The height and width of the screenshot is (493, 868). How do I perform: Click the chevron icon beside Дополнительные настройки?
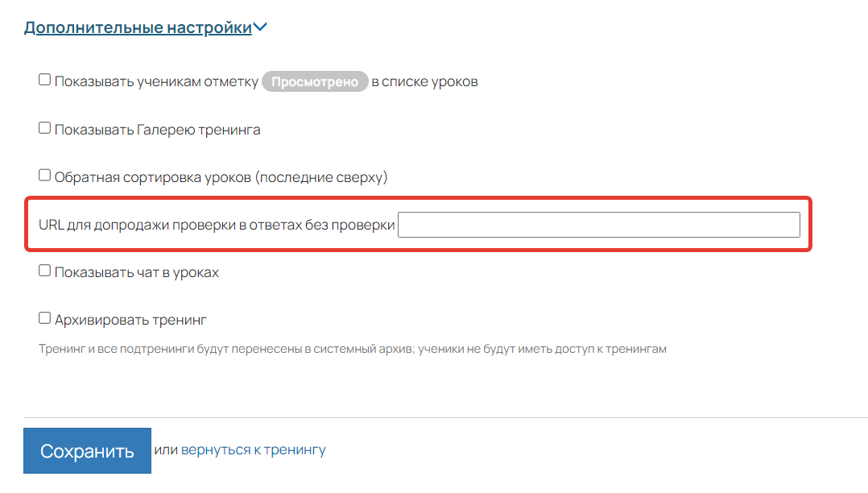coord(260,27)
